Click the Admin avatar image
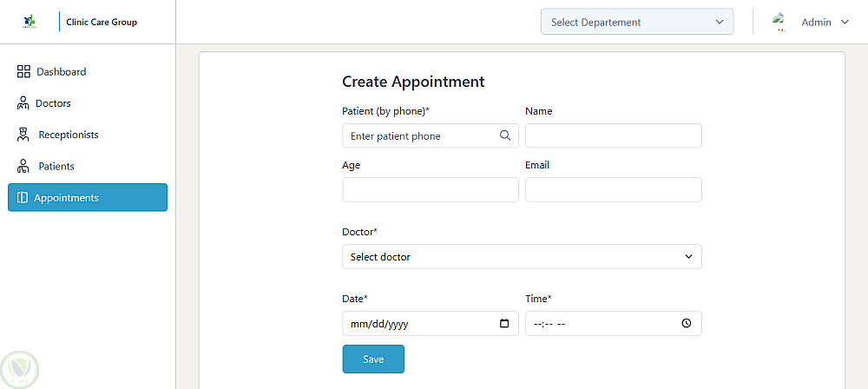This screenshot has width=868, height=389. coord(779,22)
